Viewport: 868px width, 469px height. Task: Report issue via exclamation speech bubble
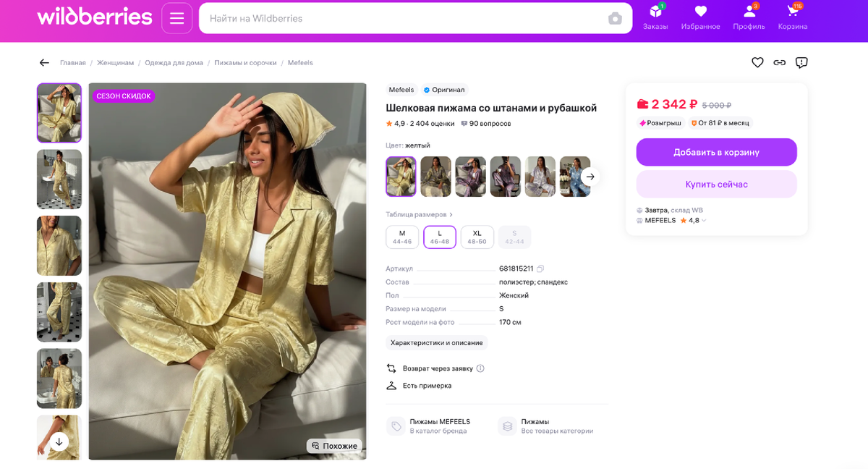point(801,63)
